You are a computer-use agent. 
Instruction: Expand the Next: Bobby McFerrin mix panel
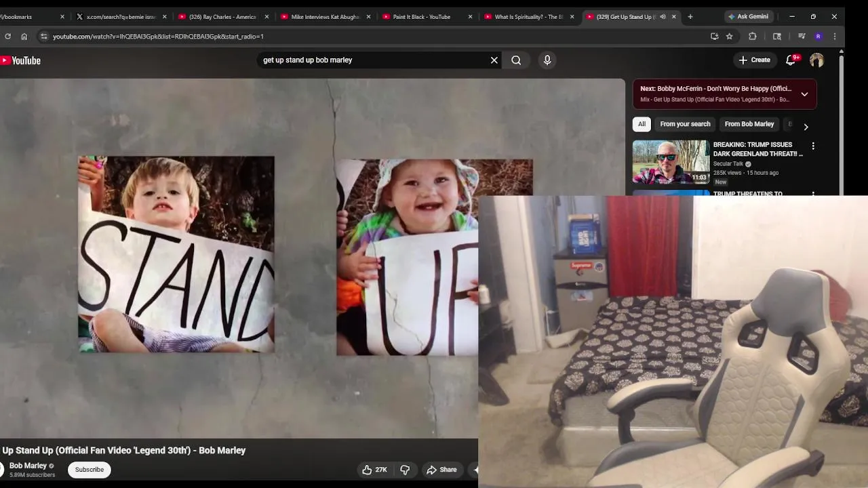click(804, 94)
